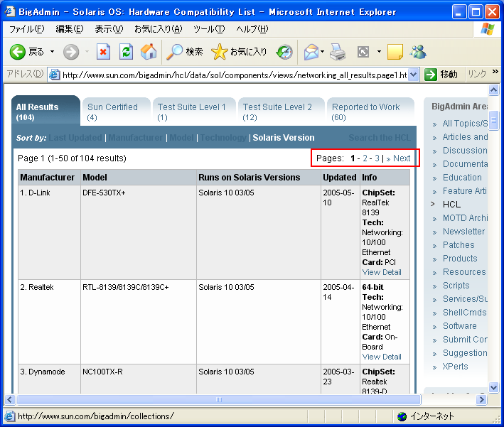Open the ヘルプ(H) menu
This screenshot has height=427, width=504.
(x=252, y=29)
